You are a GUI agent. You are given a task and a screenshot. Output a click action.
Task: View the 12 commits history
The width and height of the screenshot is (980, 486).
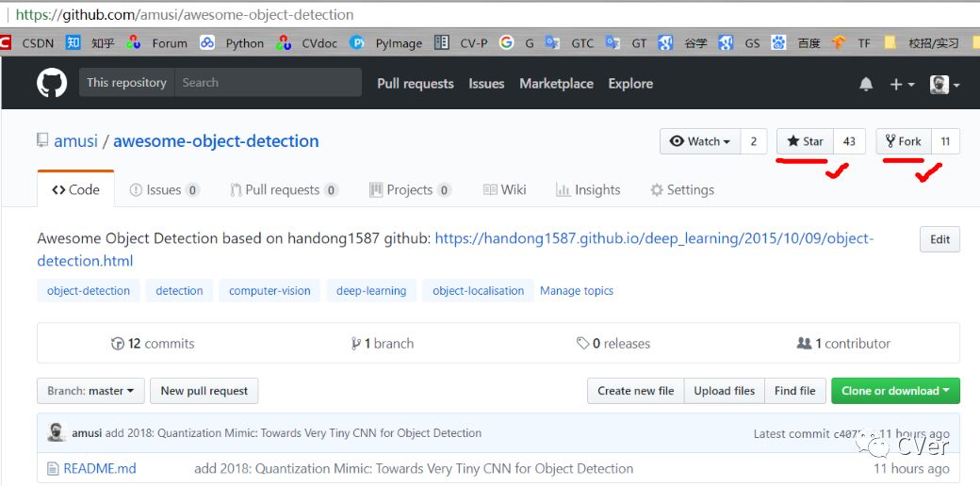click(153, 344)
